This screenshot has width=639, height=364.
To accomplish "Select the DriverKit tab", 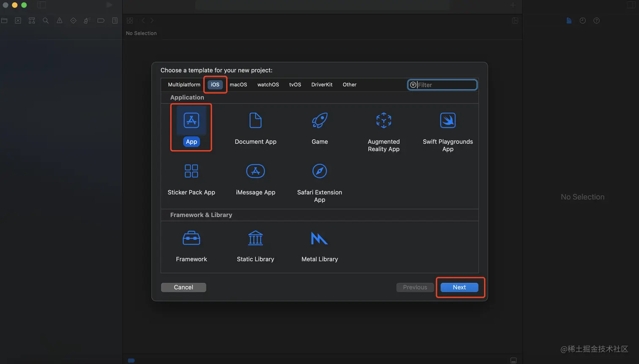I will [322, 84].
